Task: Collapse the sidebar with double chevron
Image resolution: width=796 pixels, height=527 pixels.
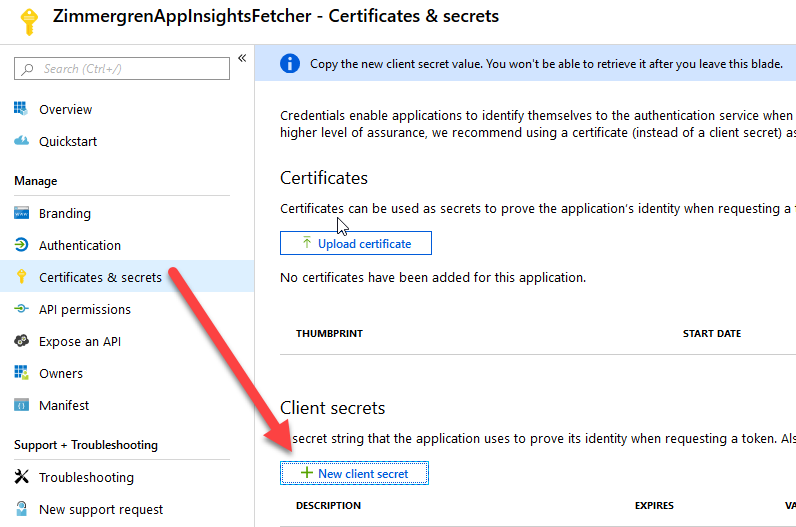Action: point(242,59)
